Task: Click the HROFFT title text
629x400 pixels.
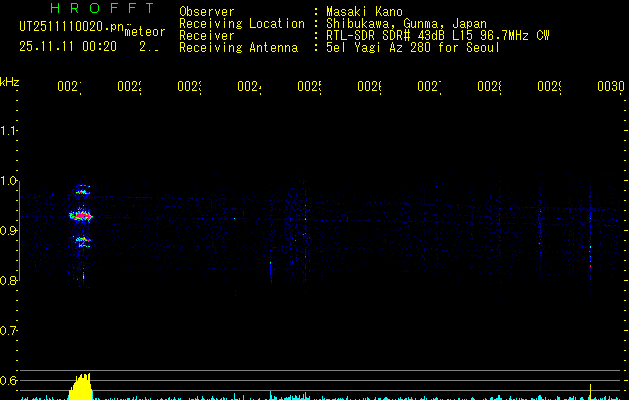Action: (102, 8)
